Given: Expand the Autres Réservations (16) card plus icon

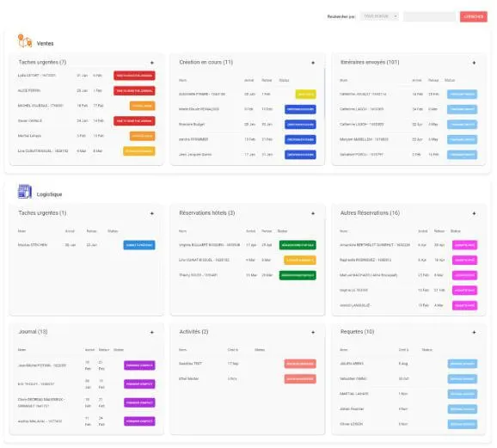Looking at the screenshot, I should tap(474, 213).
